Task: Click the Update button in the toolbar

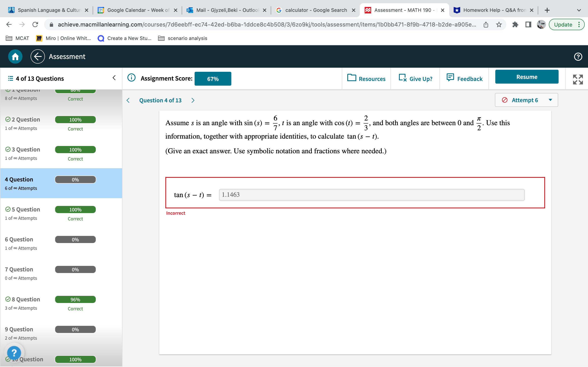Action: tap(563, 24)
